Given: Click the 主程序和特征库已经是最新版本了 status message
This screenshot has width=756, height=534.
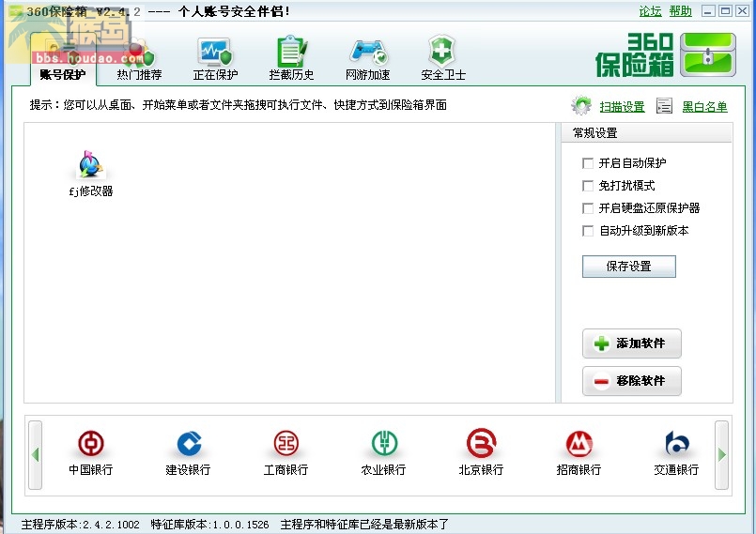Looking at the screenshot, I should click(364, 525).
